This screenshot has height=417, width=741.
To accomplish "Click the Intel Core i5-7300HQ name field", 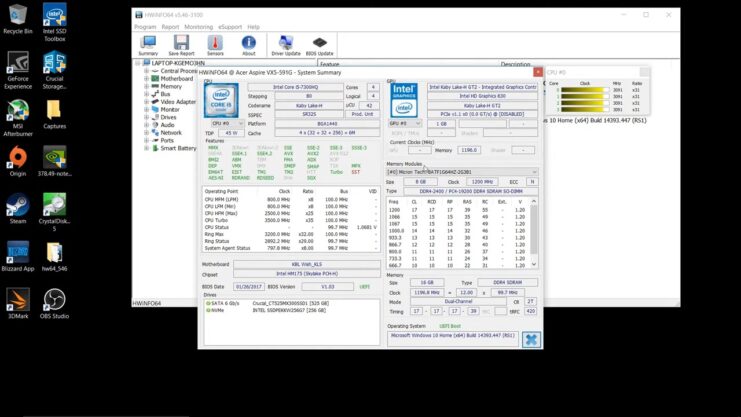I will 295,87.
